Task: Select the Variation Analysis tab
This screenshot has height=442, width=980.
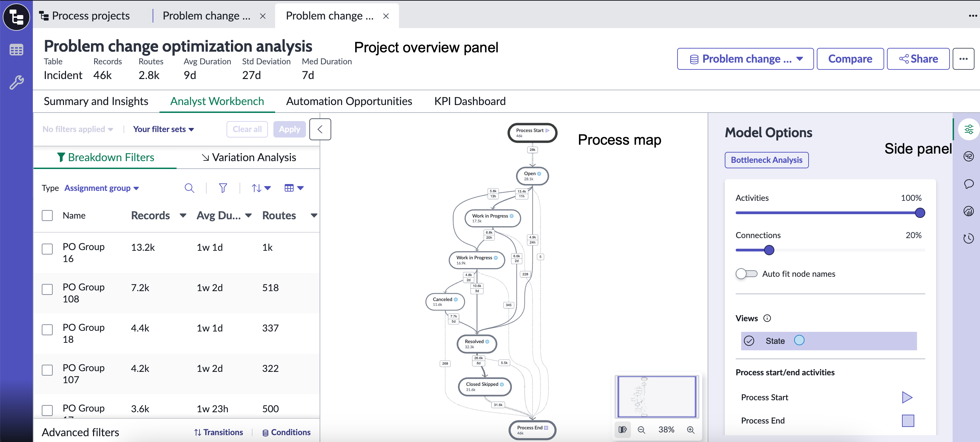Action: (249, 157)
